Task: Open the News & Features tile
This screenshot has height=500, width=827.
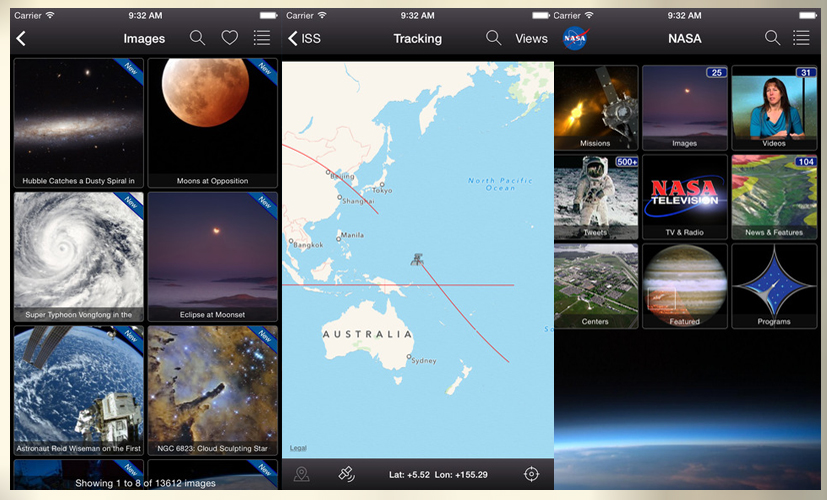Action: click(x=774, y=197)
